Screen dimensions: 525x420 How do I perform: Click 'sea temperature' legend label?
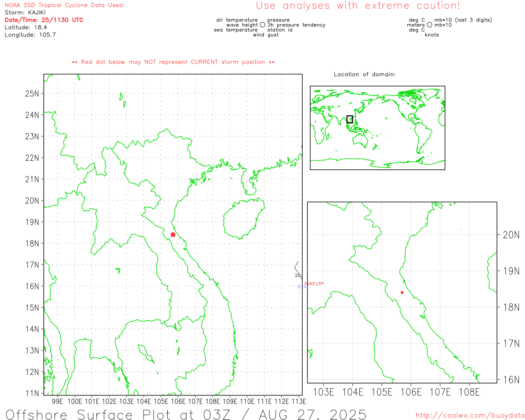(236, 30)
